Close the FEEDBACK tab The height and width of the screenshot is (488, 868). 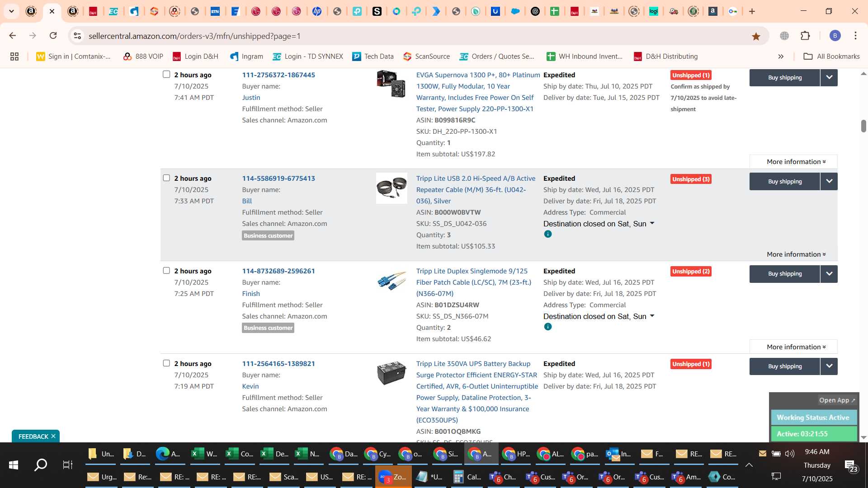tap(53, 436)
